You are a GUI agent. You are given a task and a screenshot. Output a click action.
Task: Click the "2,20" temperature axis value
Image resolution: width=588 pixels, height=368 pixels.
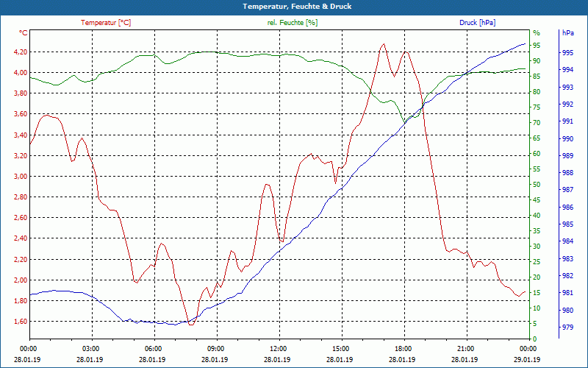pos(21,259)
